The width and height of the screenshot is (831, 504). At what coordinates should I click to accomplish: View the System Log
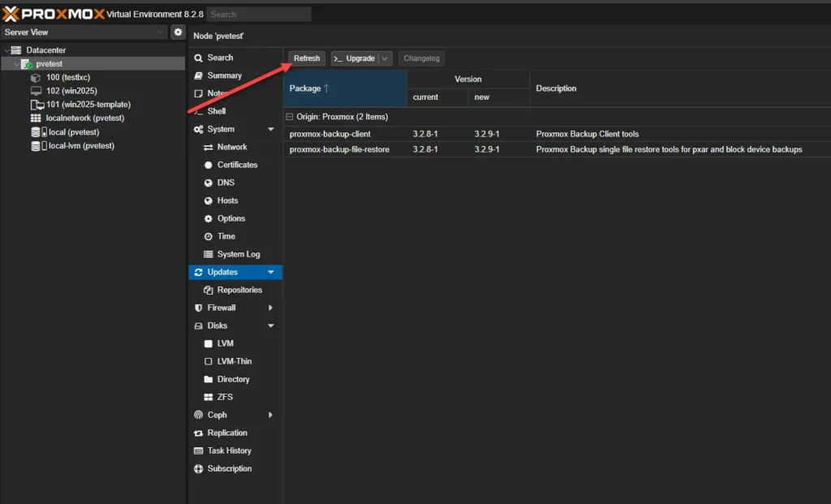tap(230, 254)
